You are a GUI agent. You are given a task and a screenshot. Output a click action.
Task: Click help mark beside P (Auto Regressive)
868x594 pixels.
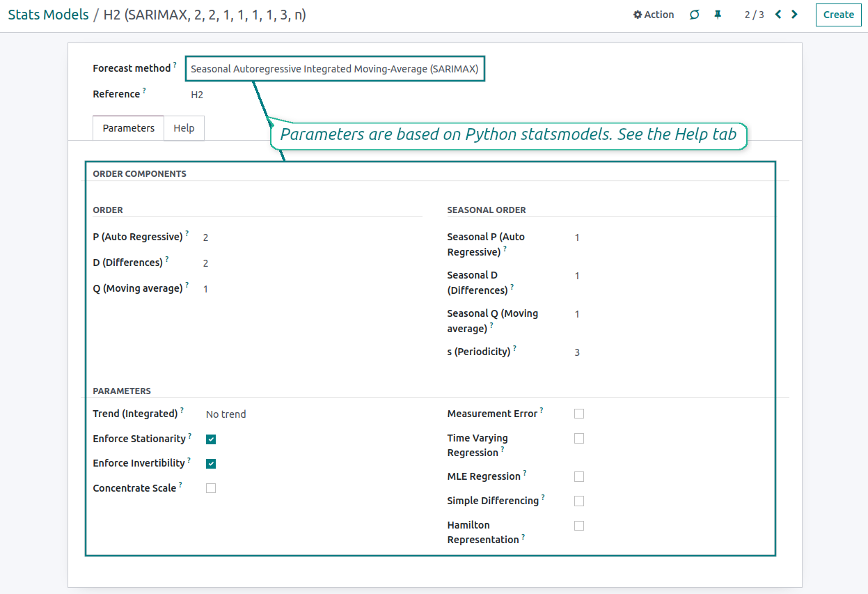(x=187, y=233)
